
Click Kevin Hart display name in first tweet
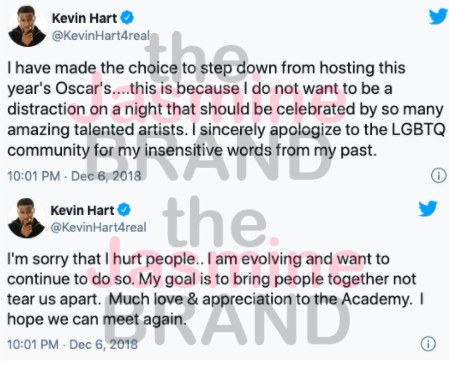tap(84, 18)
